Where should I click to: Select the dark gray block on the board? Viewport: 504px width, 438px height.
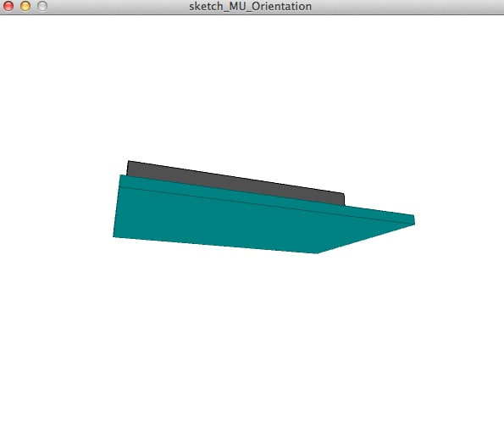click(235, 182)
